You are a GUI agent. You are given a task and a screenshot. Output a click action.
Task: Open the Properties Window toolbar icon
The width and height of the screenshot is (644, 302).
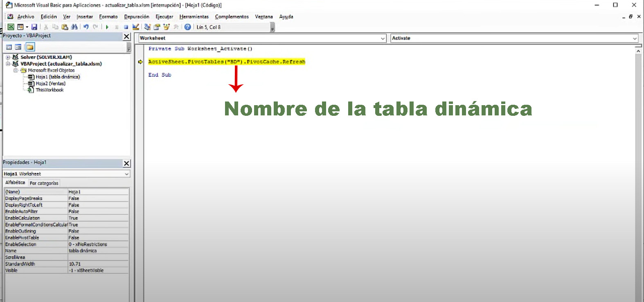click(157, 27)
